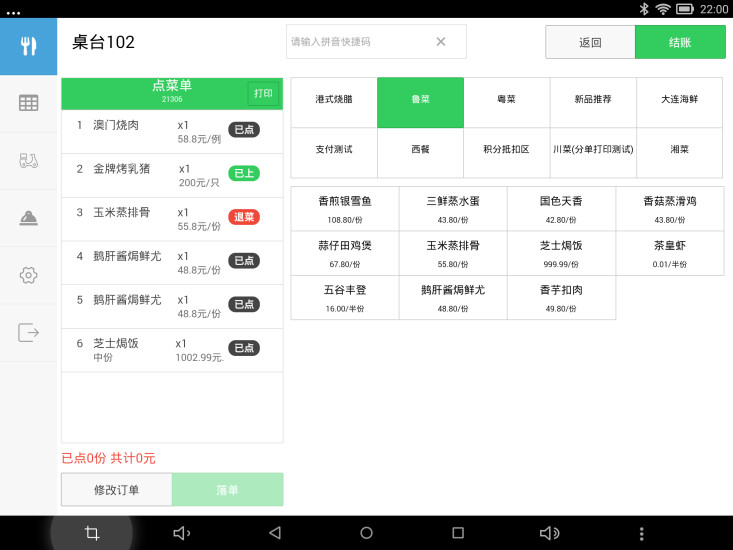The image size is (733, 550).
Task: Tap the screenshot crop icon in navigation bar
Action: click(x=92, y=533)
